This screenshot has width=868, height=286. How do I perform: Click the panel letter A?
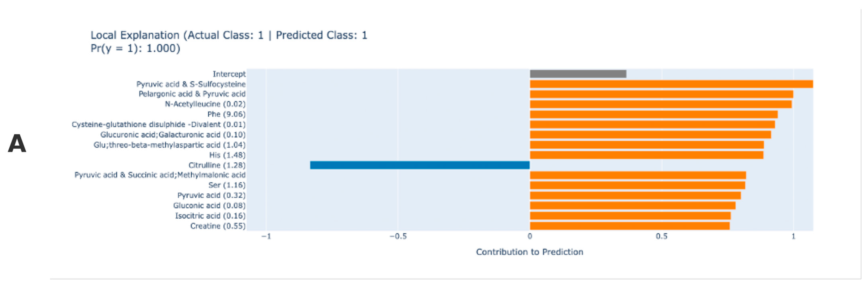click(x=17, y=144)
